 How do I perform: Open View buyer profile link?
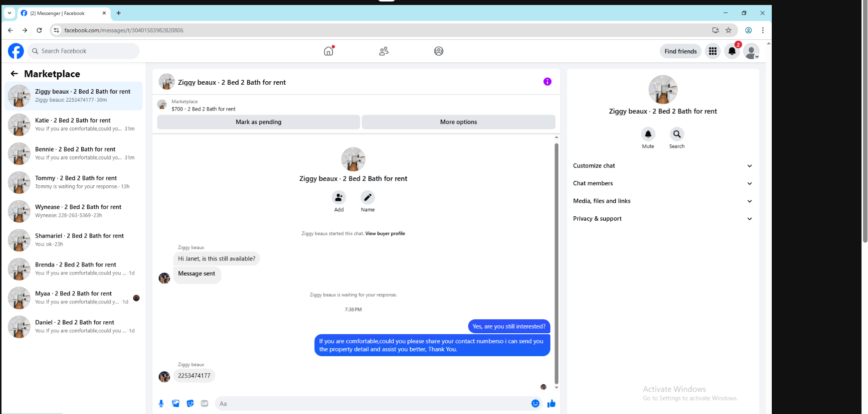[385, 234]
